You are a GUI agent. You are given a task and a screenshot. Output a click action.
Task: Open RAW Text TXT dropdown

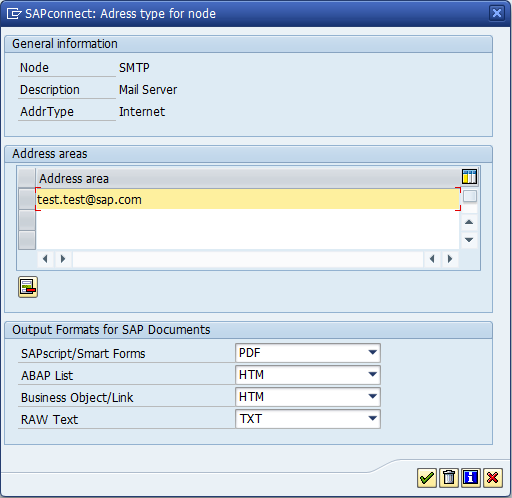point(308,419)
